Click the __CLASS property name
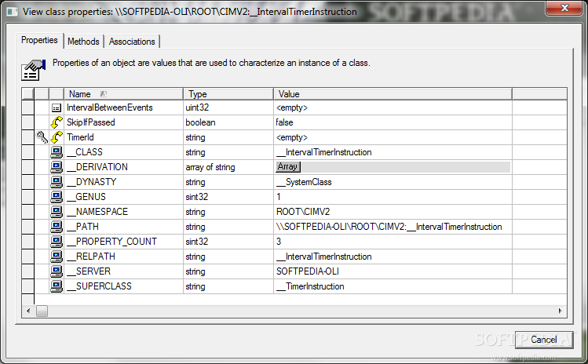This screenshot has height=364, width=588. point(85,152)
